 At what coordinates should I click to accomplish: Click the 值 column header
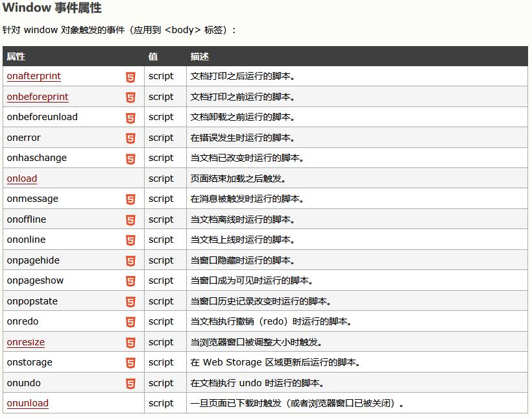click(152, 56)
